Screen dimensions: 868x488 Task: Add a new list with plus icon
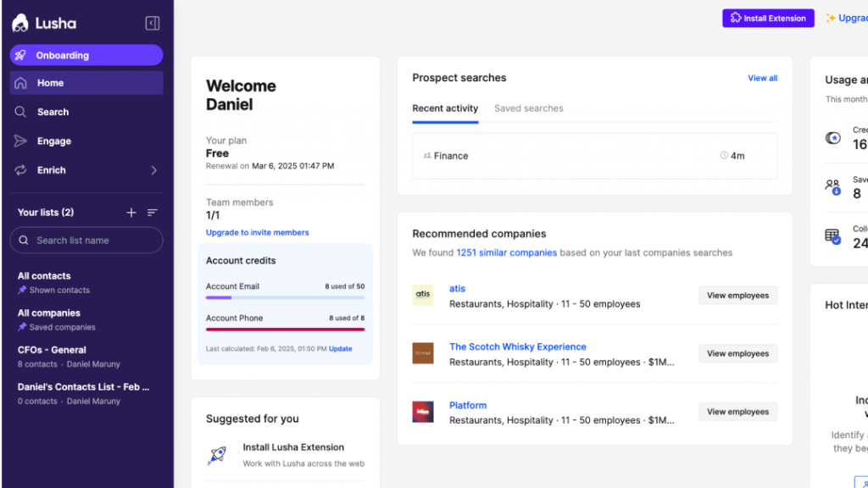[x=131, y=213]
